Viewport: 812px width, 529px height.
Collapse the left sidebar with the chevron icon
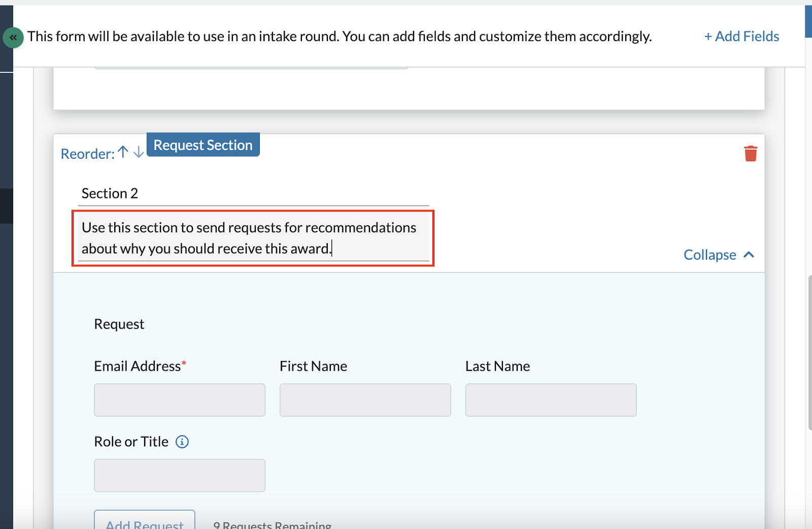coord(13,38)
